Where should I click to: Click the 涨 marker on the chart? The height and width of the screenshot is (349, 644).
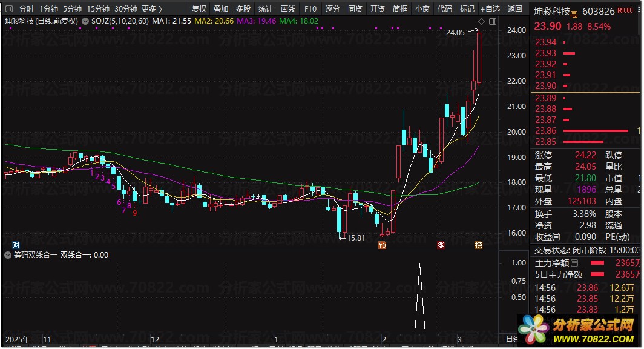coord(441,245)
